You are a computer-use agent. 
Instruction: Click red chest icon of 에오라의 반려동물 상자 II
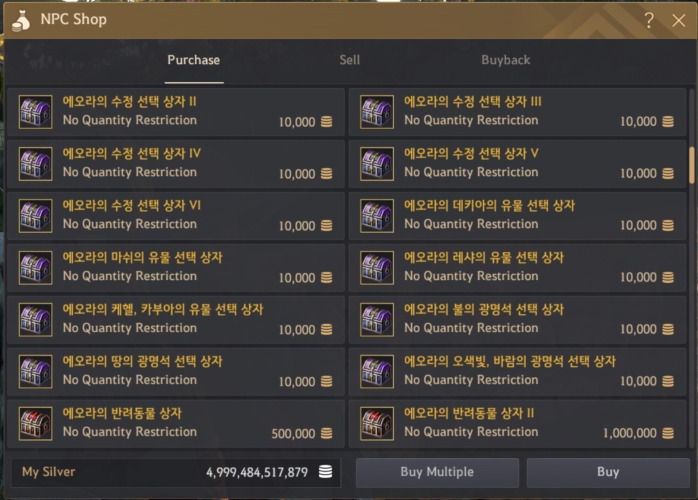pyautogui.click(x=377, y=423)
